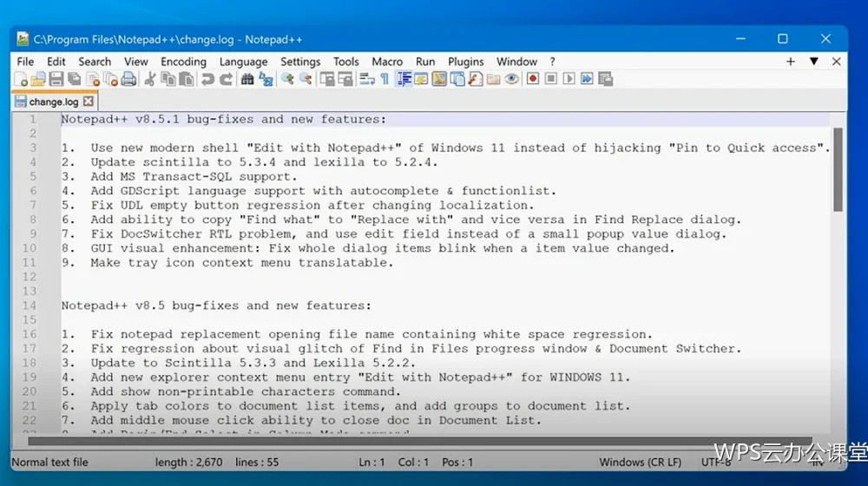Close the change.log tab with its X
Image resolution: width=868 pixels, height=486 pixels.
[89, 102]
